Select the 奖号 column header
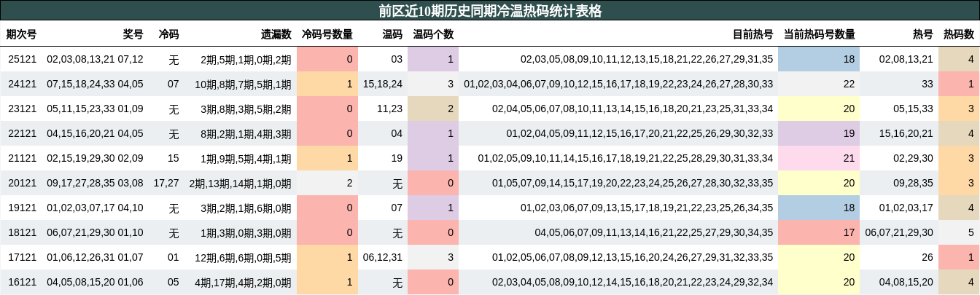The image size is (980, 295). [x=133, y=34]
